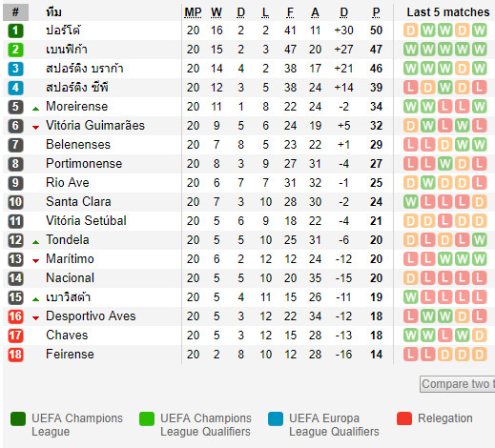The height and width of the screenshot is (448, 495).
Task: Click the Compare two teams button
Action: point(458,384)
